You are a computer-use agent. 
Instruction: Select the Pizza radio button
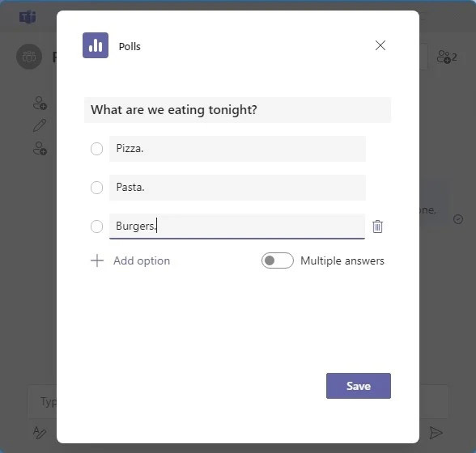pyautogui.click(x=96, y=149)
